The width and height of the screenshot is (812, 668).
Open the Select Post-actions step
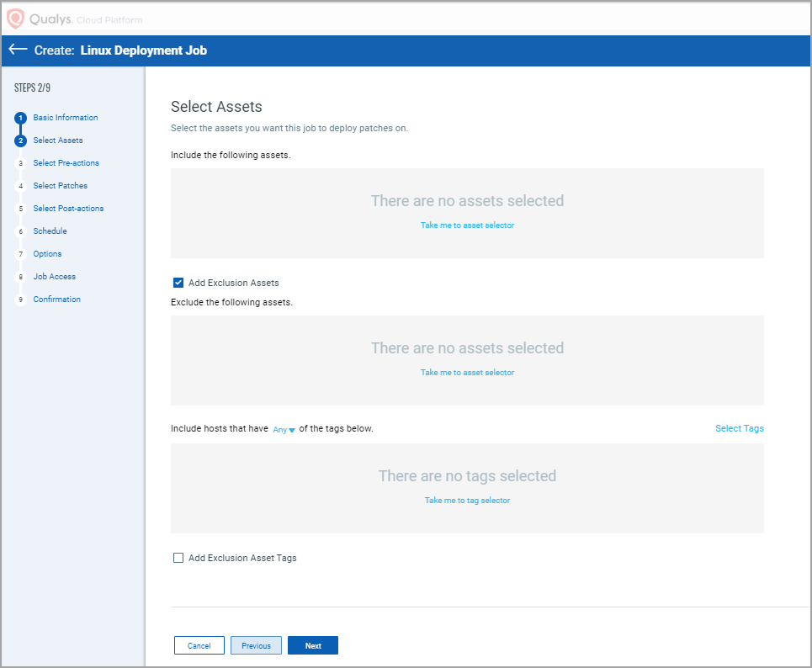(67, 208)
